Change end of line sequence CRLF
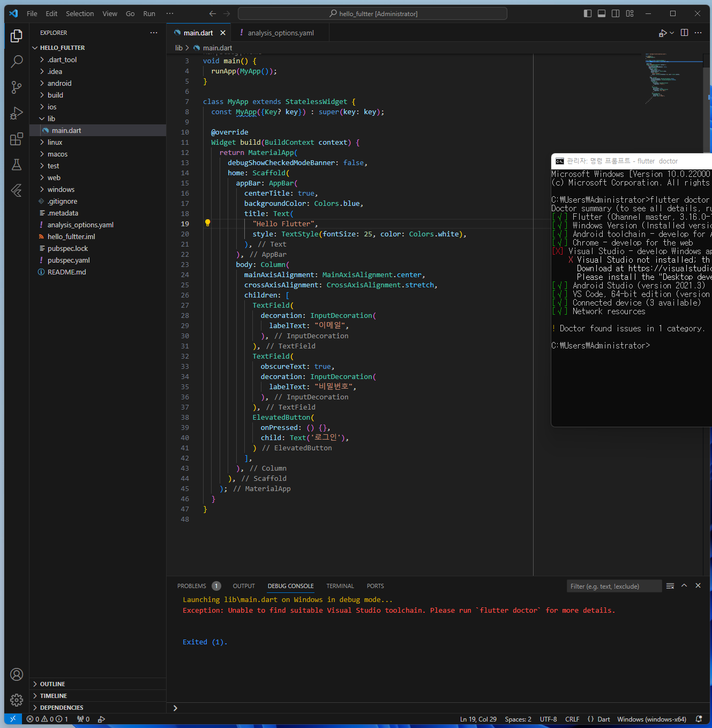712x728 pixels. coord(572,719)
